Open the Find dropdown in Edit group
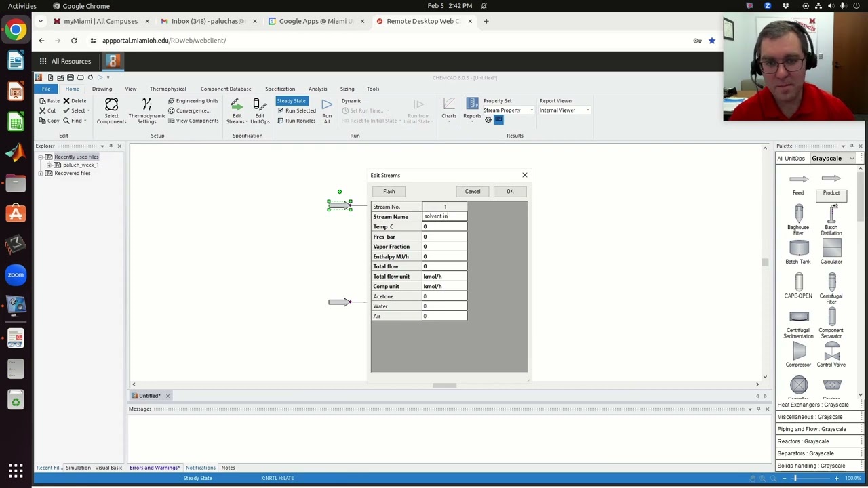Image resolution: width=868 pixels, height=488 pixels. coord(75,121)
